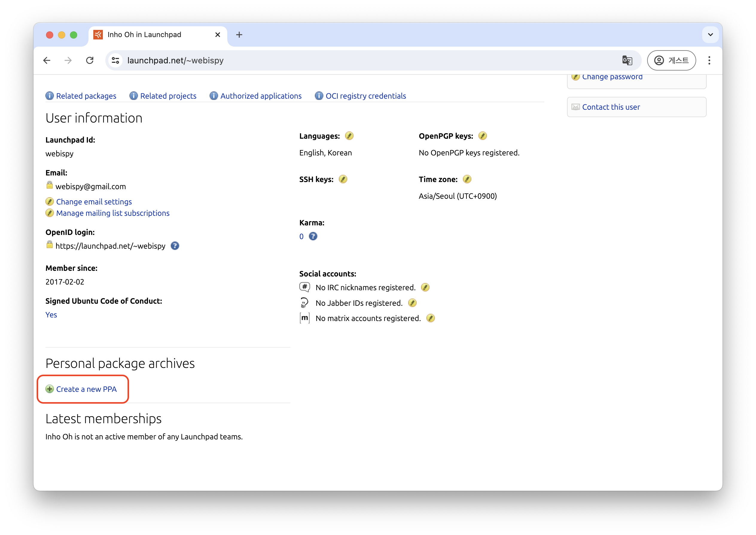Image resolution: width=756 pixels, height=535 pixels.
Task: Open site information icon in address bar
Action: (x=115, y=60)
